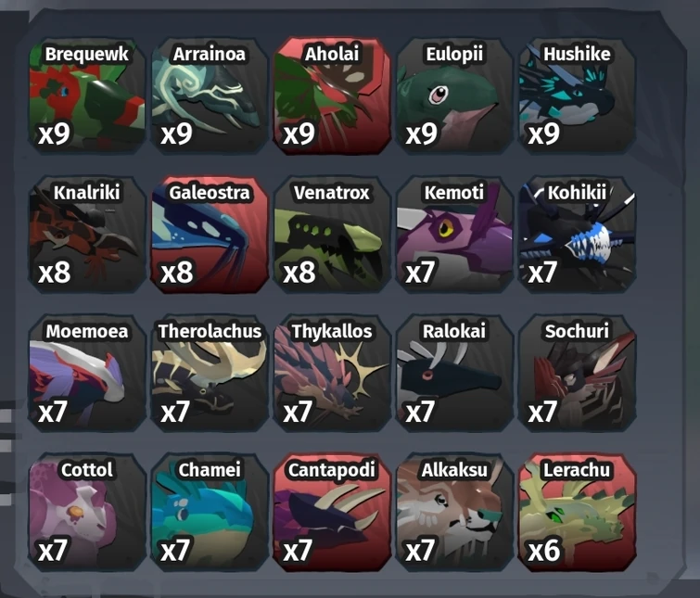Screen dimensions: 700x598
Task: Click the blue Chamei creature tile
Action: pyautogui.click(x=210, y=513)
